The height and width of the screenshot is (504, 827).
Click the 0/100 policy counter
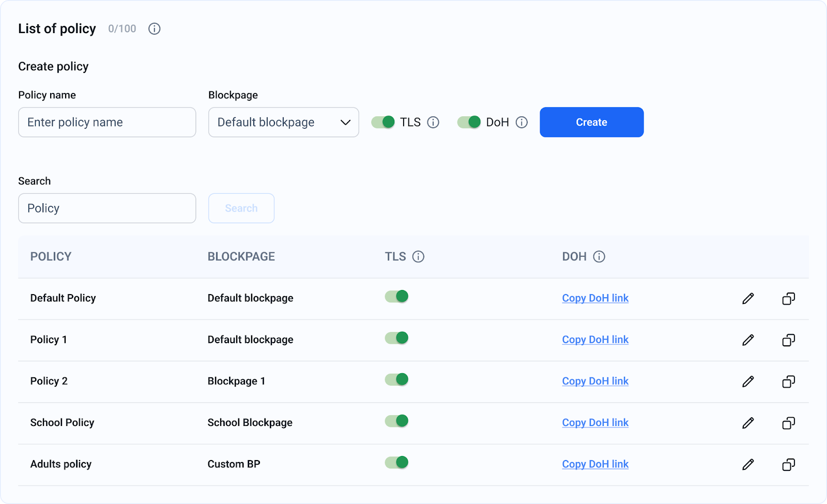122,29
